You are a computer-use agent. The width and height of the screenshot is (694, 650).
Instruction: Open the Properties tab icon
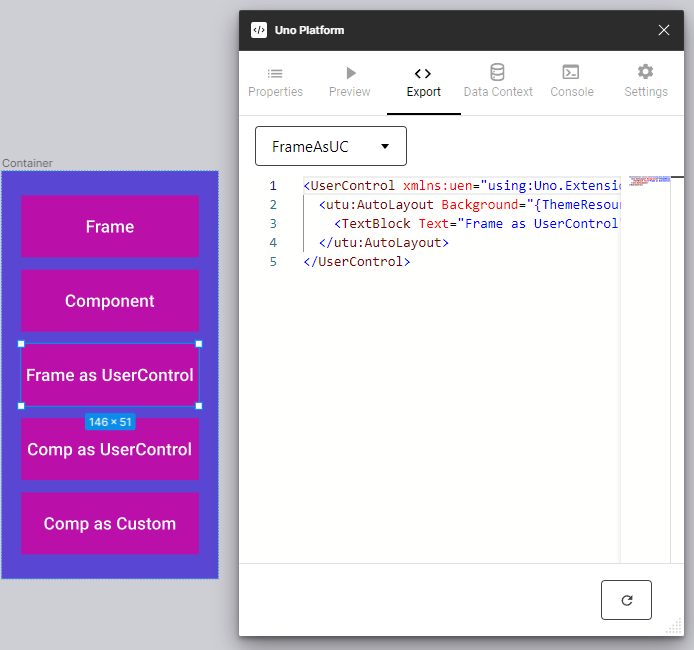[275, 73]
